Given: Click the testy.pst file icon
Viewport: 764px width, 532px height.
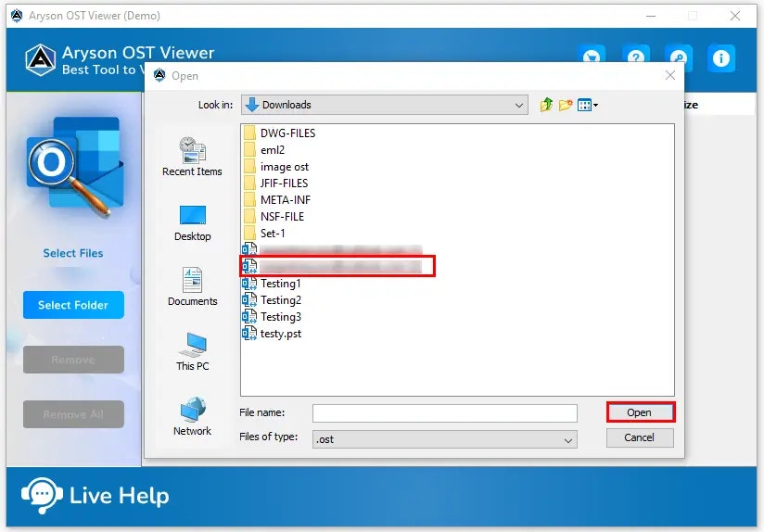Looking at the screenshot, I should (x=249, y=334).
